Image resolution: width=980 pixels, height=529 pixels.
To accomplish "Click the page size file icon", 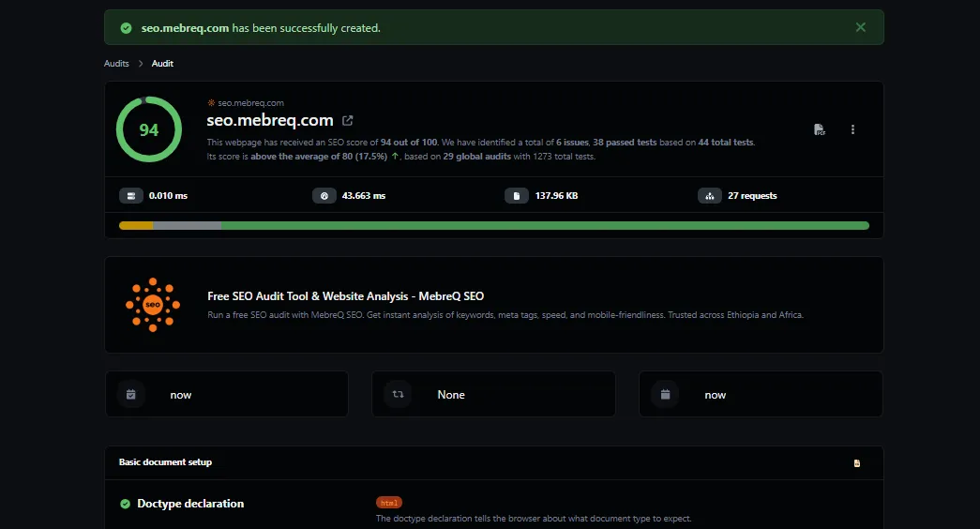I will point(517,196).
